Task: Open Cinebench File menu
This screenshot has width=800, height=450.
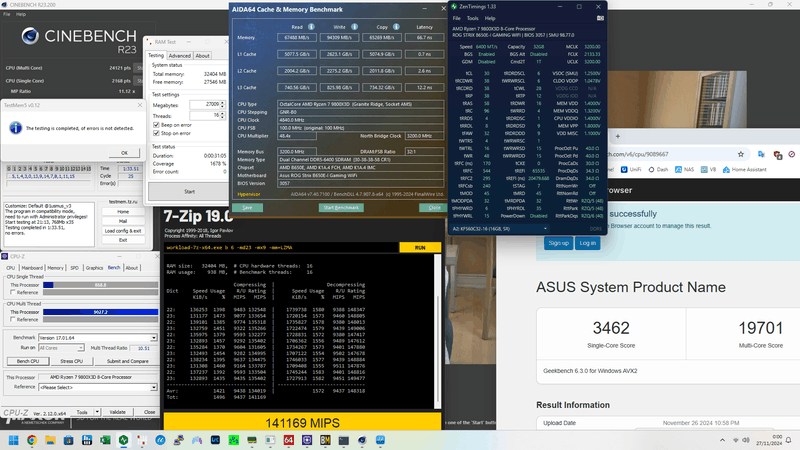Action: (x=7, y=14)
